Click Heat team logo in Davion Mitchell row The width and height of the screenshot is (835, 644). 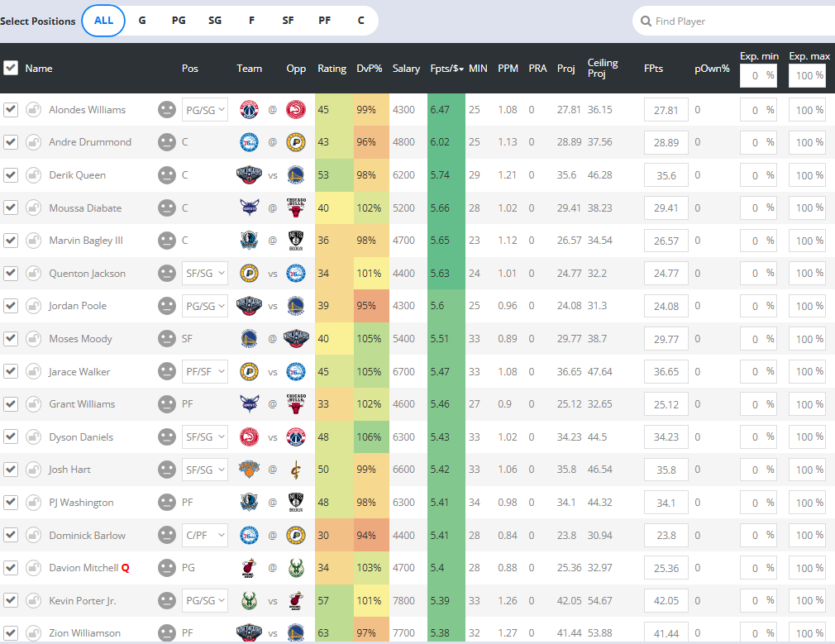[x=249, y=568]
